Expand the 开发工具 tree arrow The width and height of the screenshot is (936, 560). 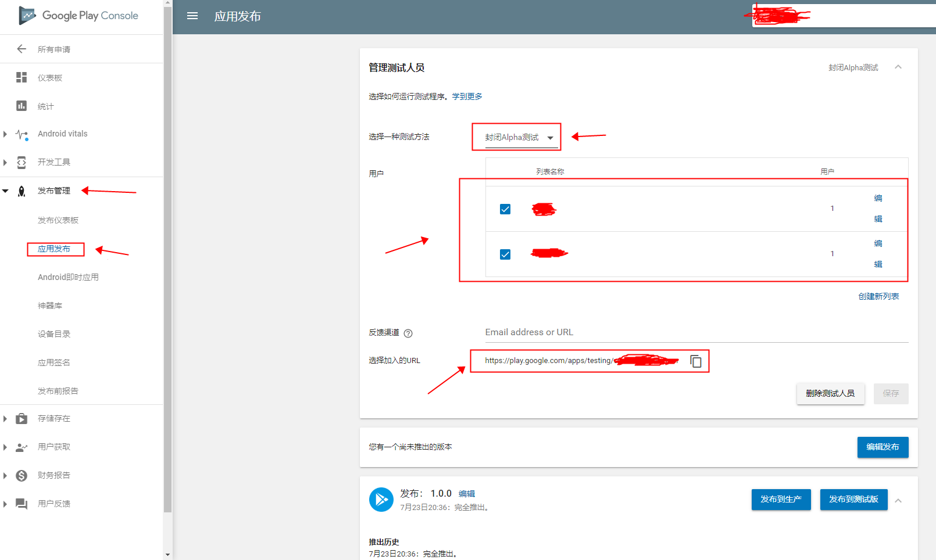[x=5, y=163]
